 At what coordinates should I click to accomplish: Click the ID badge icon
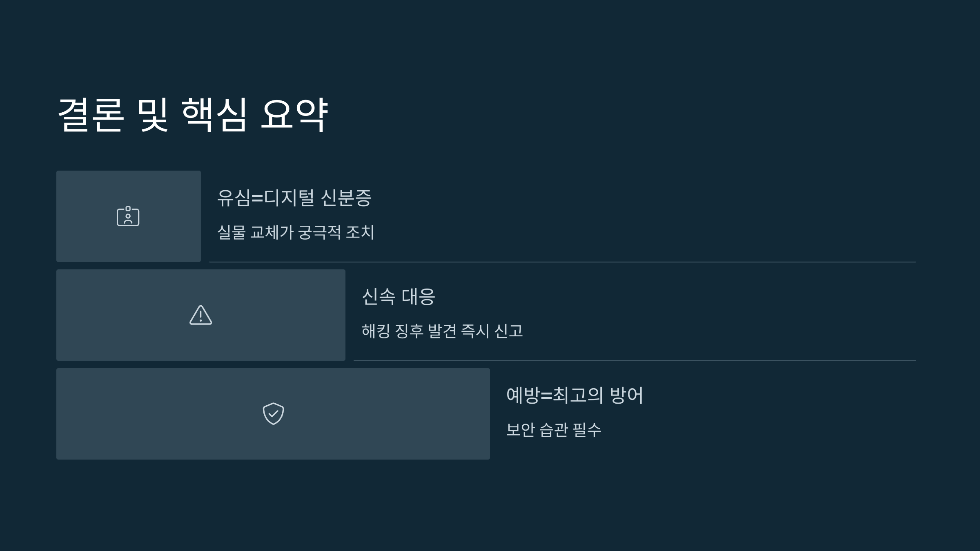tap(128, 216)
